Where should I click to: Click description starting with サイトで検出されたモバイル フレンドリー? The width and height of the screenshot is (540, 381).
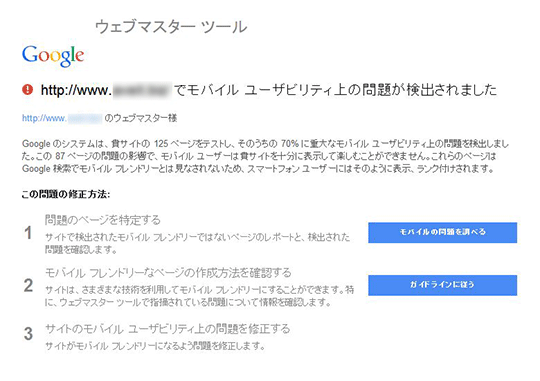(197, 243)
